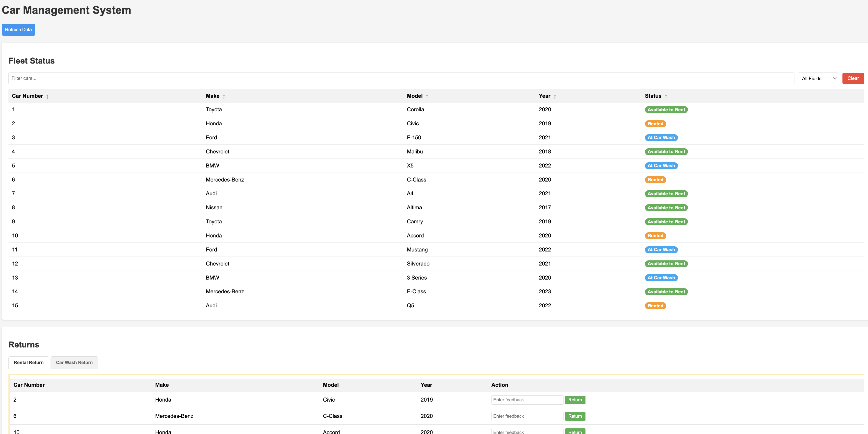Return the Mercedes-Benz C-Class rental

575,416
